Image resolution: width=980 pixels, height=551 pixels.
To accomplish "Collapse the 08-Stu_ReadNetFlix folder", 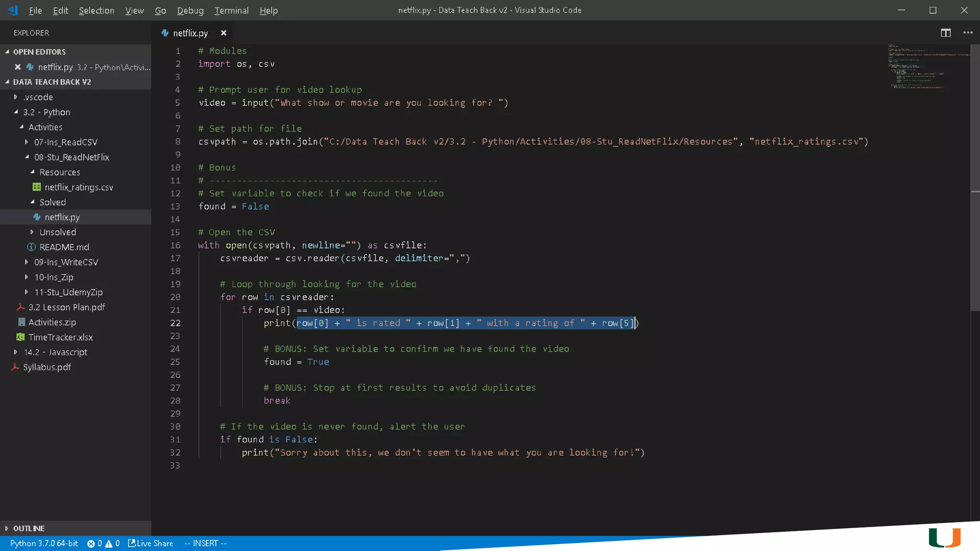I will point(72,157).
